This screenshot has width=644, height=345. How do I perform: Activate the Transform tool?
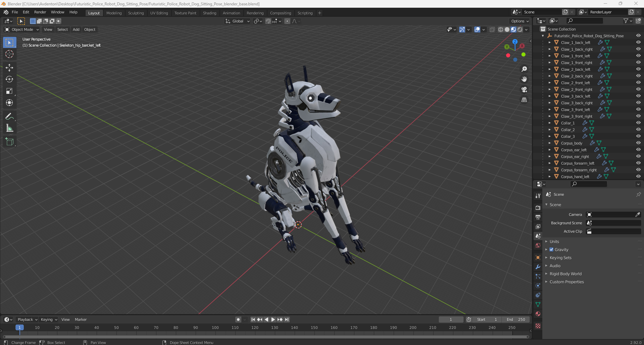(9, 103)
